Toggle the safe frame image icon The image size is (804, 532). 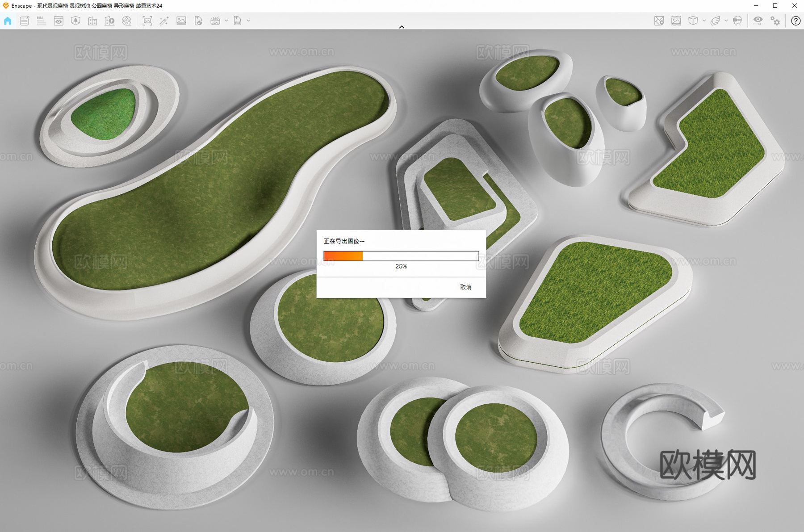676,21
